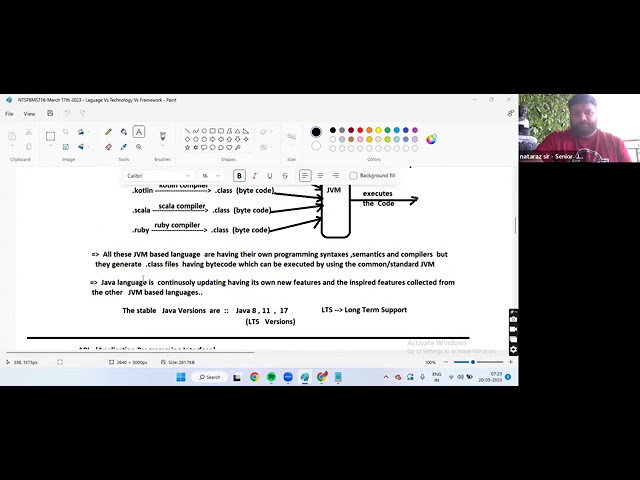Expand the Rotate options arrow

pyautogui.click(x=88, y=132)
